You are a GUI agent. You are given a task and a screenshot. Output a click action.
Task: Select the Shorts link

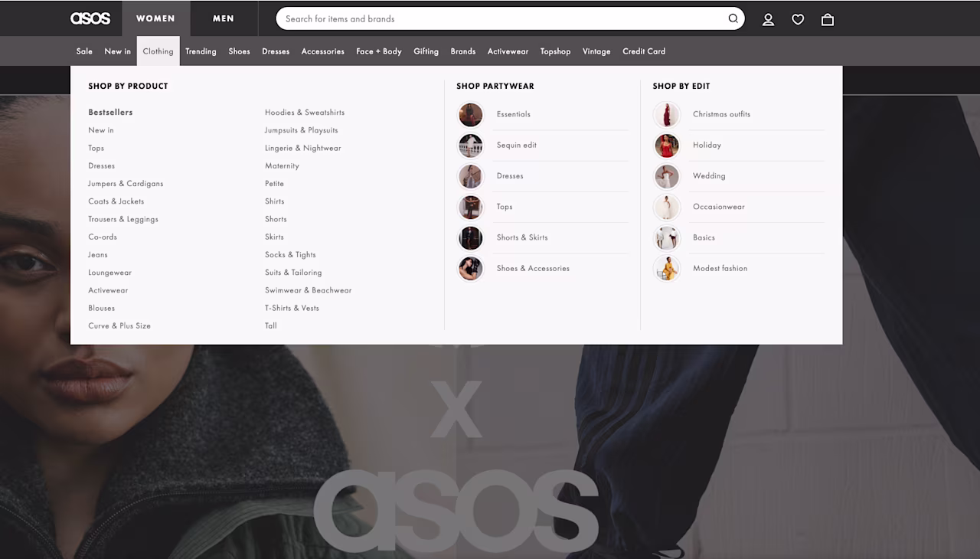pos(276,219)
